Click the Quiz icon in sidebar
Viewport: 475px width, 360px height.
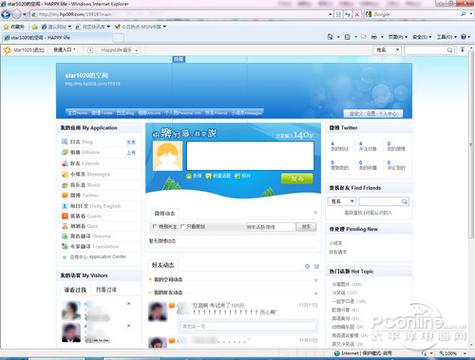(x=65, y=226)
